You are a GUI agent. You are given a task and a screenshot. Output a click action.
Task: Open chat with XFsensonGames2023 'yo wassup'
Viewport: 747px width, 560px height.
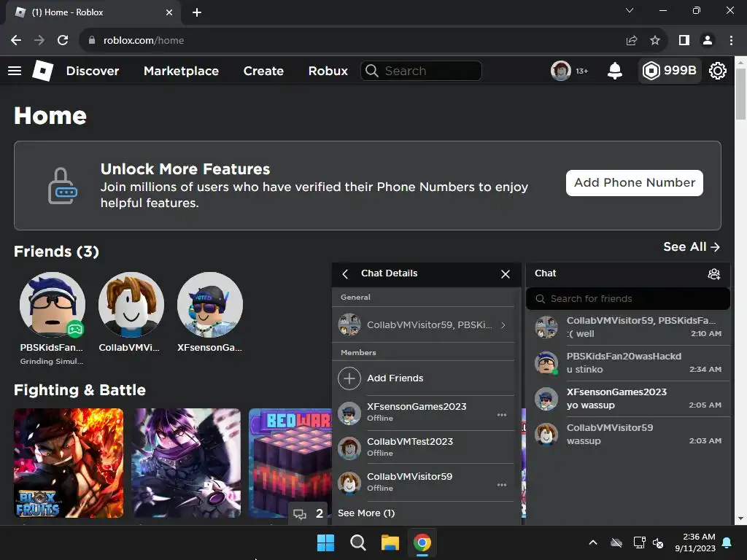point(628,399)
